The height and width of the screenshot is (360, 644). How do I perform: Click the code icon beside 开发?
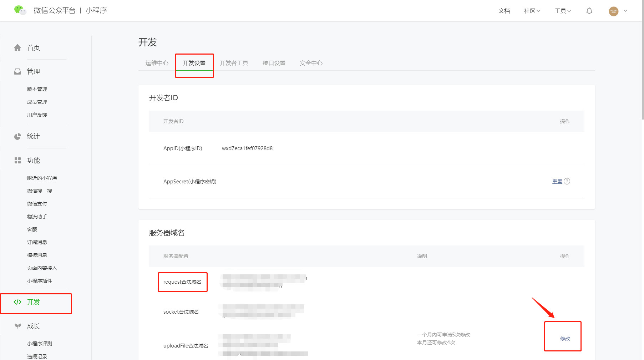pyautogui.click(x=17, y=302)
